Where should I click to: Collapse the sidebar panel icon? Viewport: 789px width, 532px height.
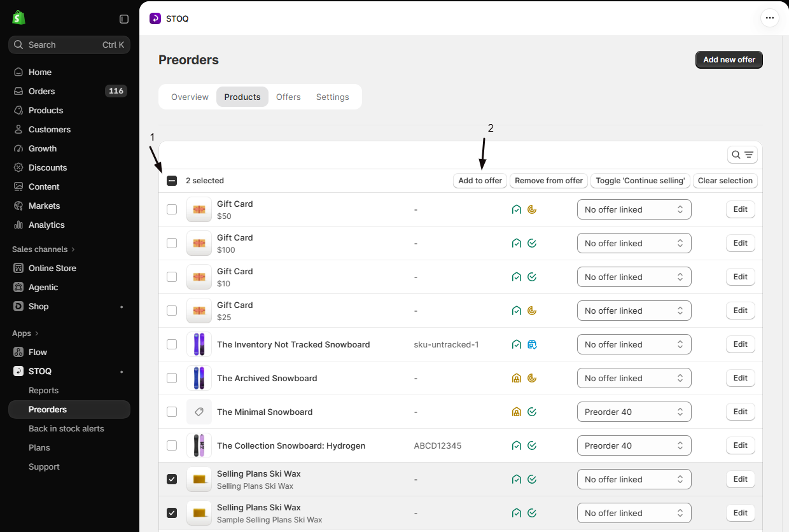click(124, 19)
